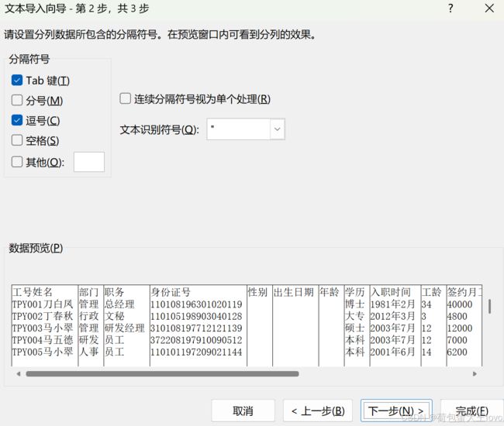Viewport: 504px width, 426px height.
Task: Click the help question mark icon
Action: [450, 9]
